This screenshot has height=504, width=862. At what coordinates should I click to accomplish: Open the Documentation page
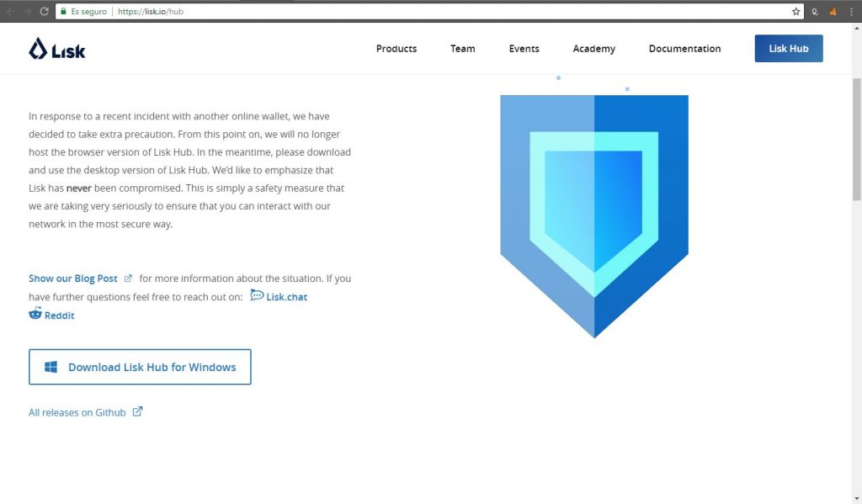(684, 48)
